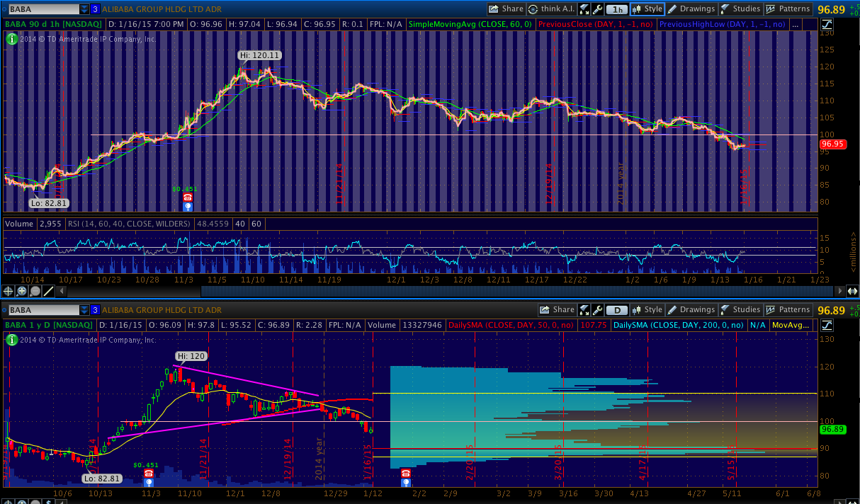Screen dimensions: 860x504
Task: Expand the hidden studies '...' in upper chart header
Action: (795, 24)
